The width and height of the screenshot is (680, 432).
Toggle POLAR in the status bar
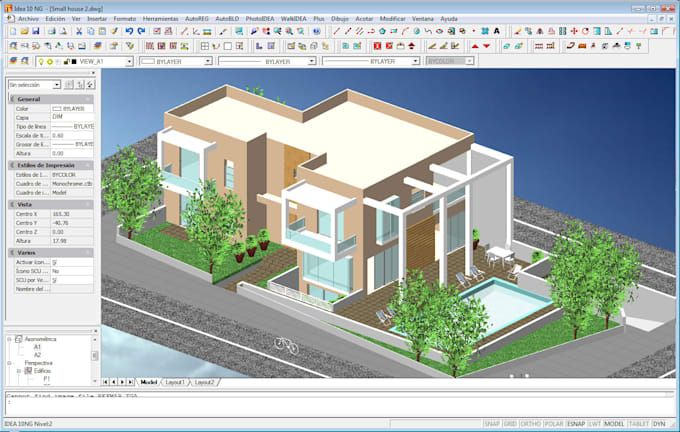coord(554,424)
